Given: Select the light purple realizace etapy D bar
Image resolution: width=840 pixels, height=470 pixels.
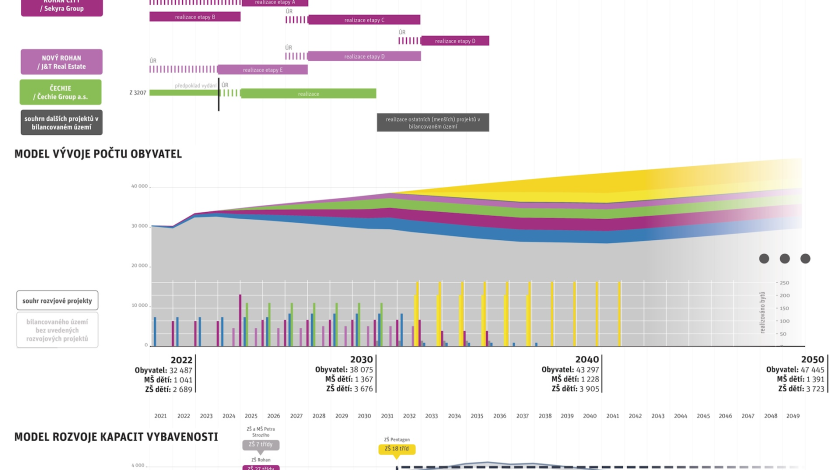Looking at the screenshot, I should 364,56.
